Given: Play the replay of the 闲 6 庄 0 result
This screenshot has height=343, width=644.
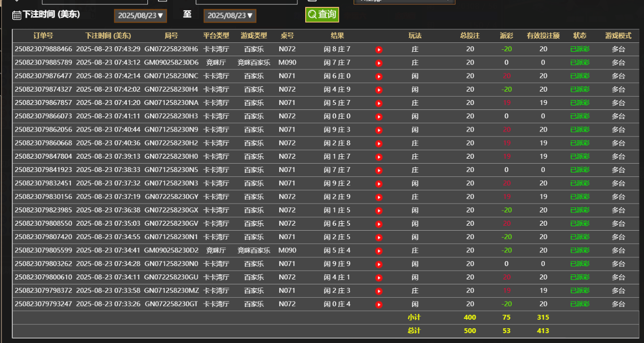Looking at the screenshot, I should (x=378, y=76).
